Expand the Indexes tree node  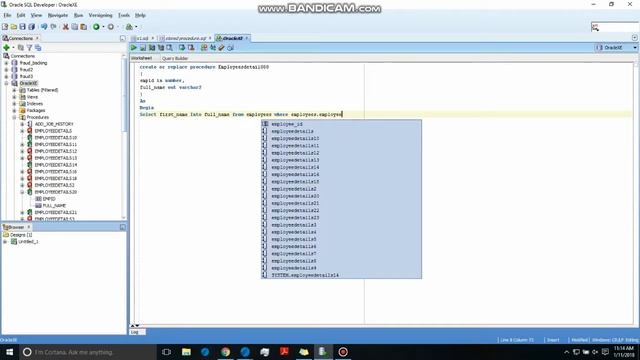click(14, 104)
